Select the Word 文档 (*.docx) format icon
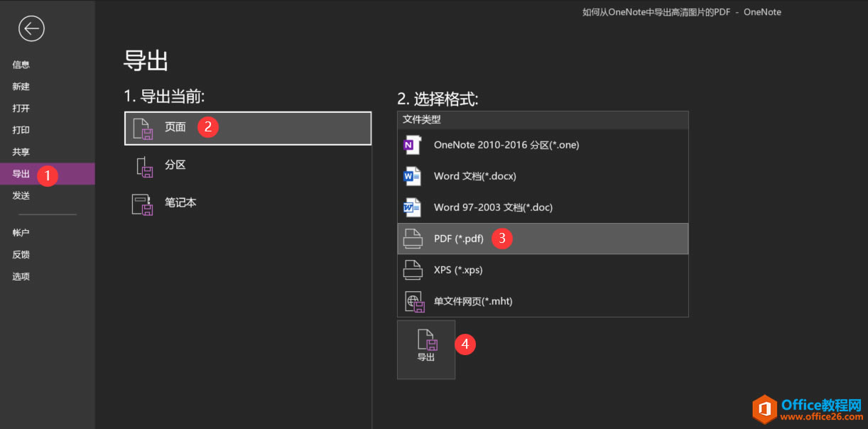 pyautogui.click(x=413, y=175)
